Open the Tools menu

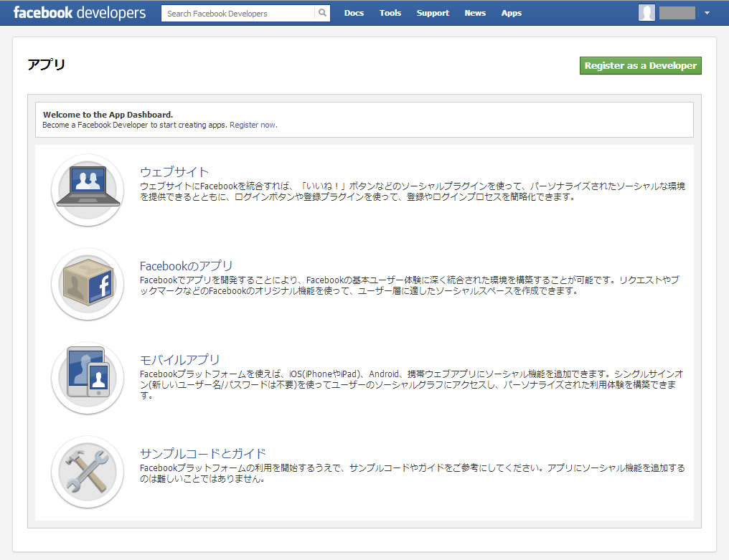point(390,13)
